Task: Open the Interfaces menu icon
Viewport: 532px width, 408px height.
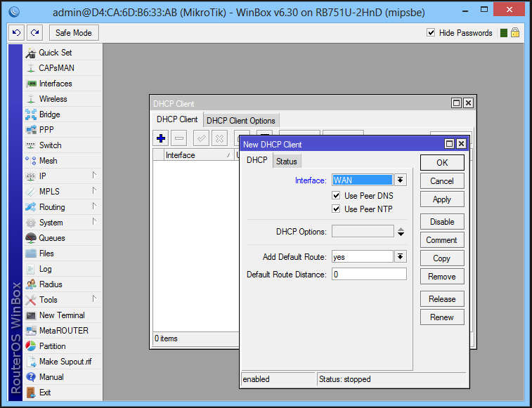Action: 31,84
